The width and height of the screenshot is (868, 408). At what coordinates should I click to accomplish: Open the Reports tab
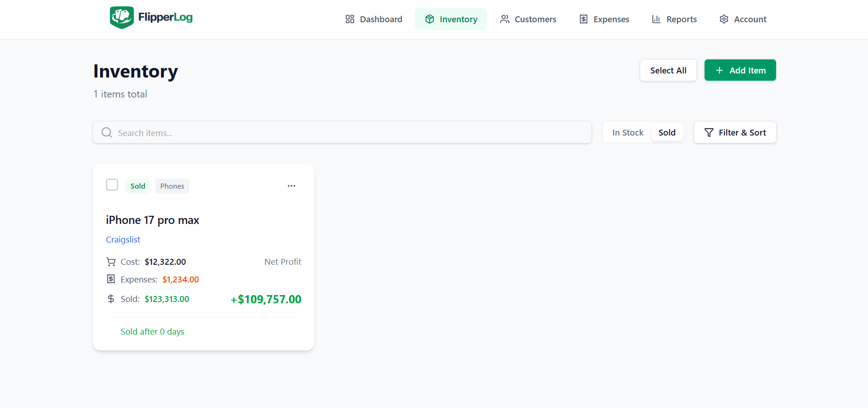pyautogui.click(x=674, y=19)
